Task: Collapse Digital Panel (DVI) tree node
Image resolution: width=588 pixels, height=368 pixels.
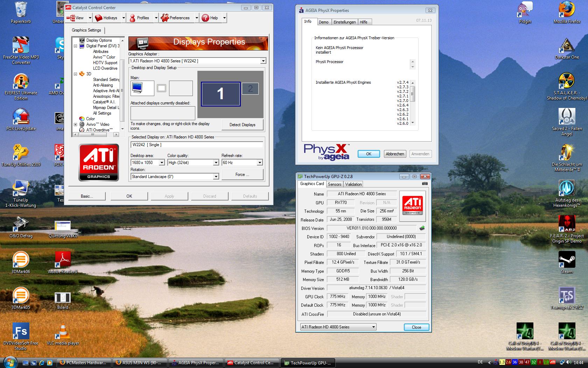Action: 75,46
